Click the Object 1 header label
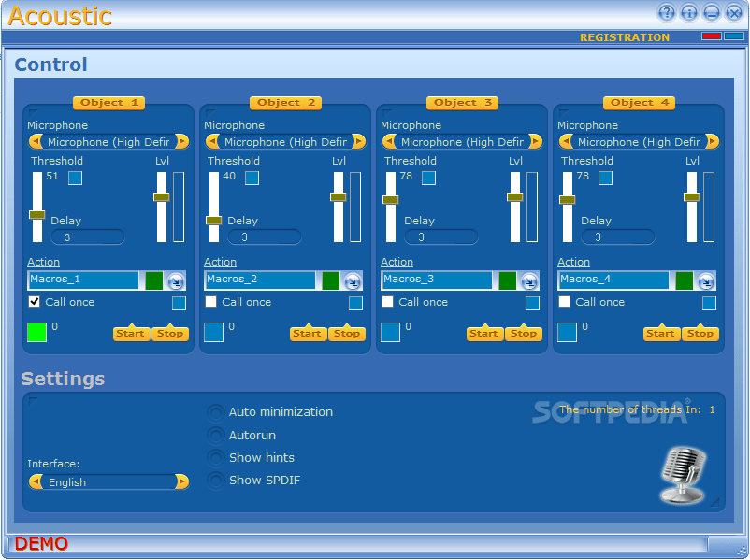The width and height of the screenshot is (750, 560). point(108,103)
